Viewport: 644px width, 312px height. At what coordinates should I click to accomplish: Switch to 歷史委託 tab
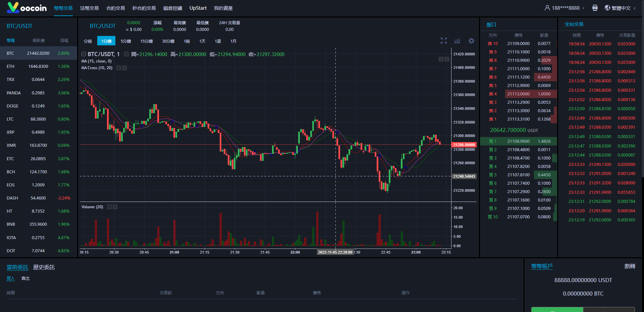coord(44,267)
